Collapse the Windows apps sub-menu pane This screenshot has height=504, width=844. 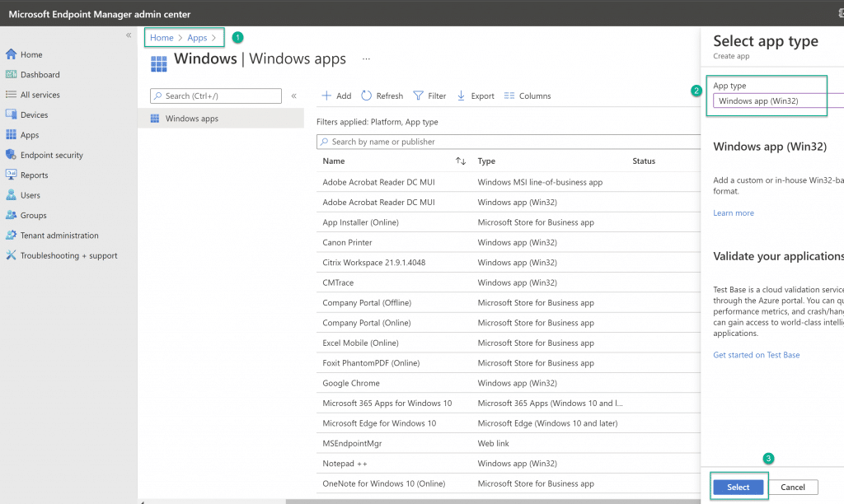coord(294,96)
